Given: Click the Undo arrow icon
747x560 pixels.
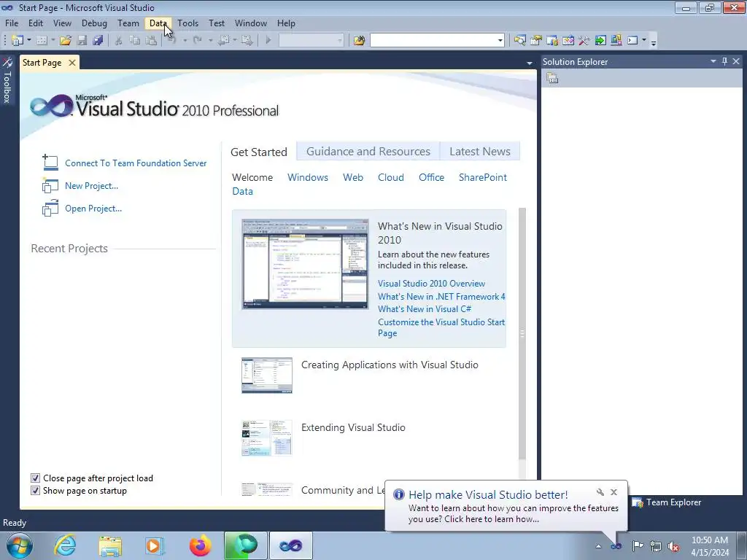Looking at the screenshot, I should pyautogui.click(x=172, y=41).
